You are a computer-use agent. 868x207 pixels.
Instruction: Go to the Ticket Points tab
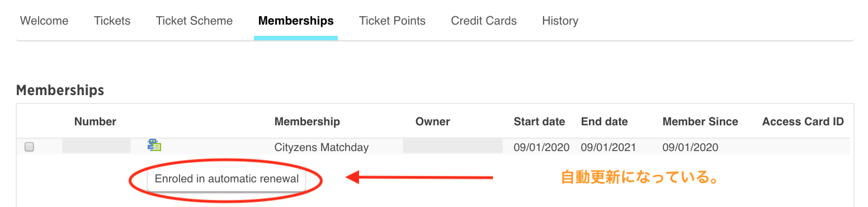tap(392, 21)
